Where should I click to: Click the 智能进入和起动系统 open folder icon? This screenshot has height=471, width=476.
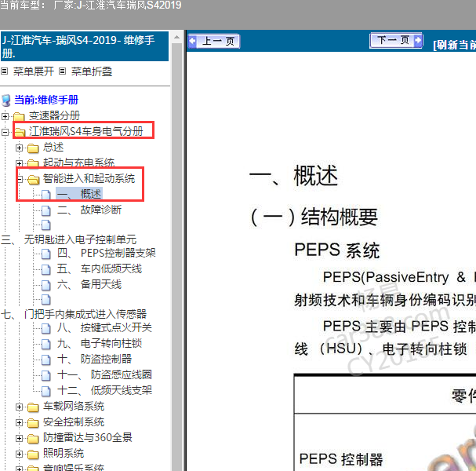[x=34, y=179]
